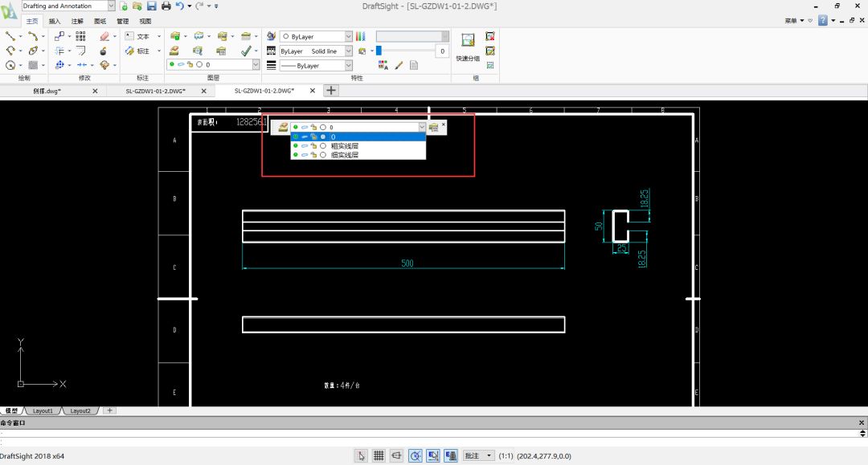This screenshot has width=868, height=465.
Task: Switch to the 管理 ribbon tab
Action: (122, 21)
